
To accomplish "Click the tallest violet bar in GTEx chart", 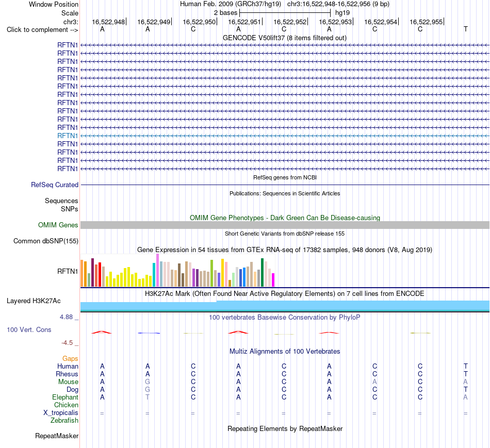I will tap(157, 270).
